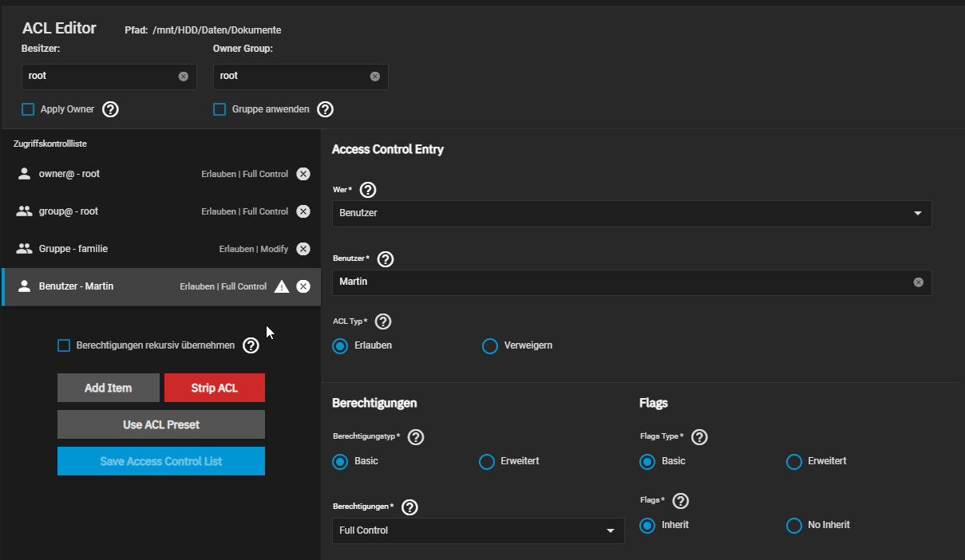Remove the group@ - root entry
The image size is (965, 560).
tap(303, 211)
